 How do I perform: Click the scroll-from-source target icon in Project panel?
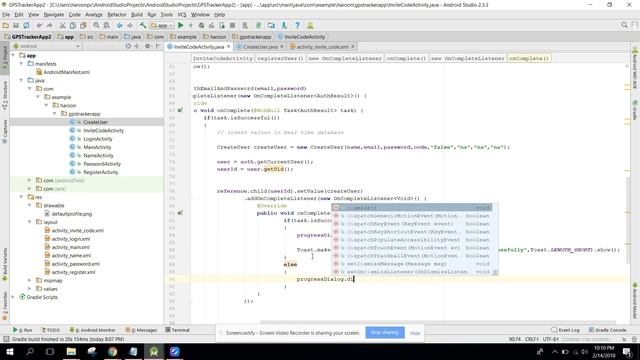tap(128, 46)
